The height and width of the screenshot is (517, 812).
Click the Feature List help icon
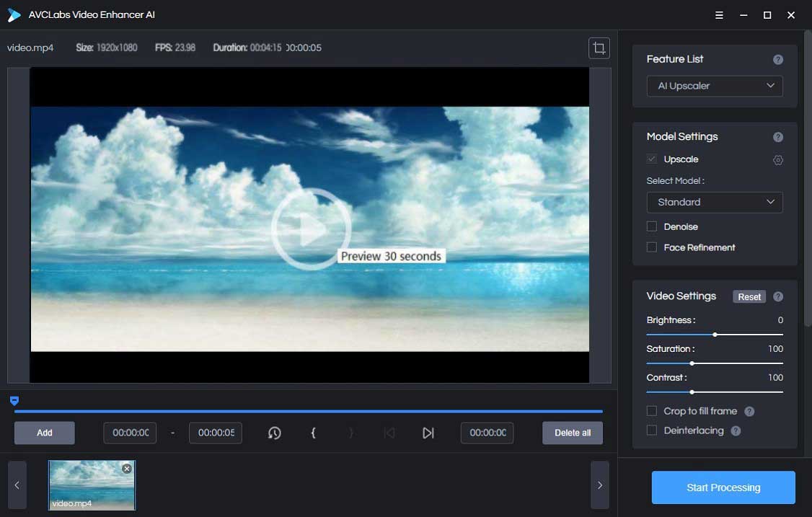777,60
